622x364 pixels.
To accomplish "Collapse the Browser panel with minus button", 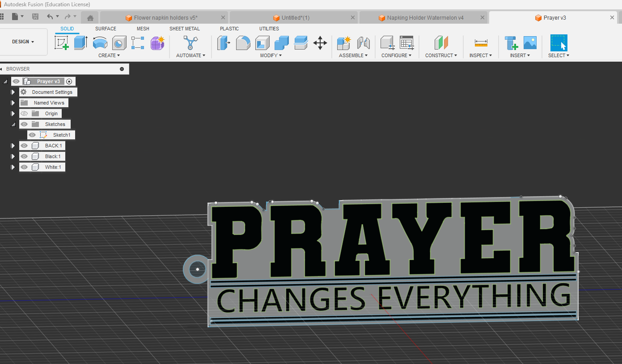I will tap(122, 69).
